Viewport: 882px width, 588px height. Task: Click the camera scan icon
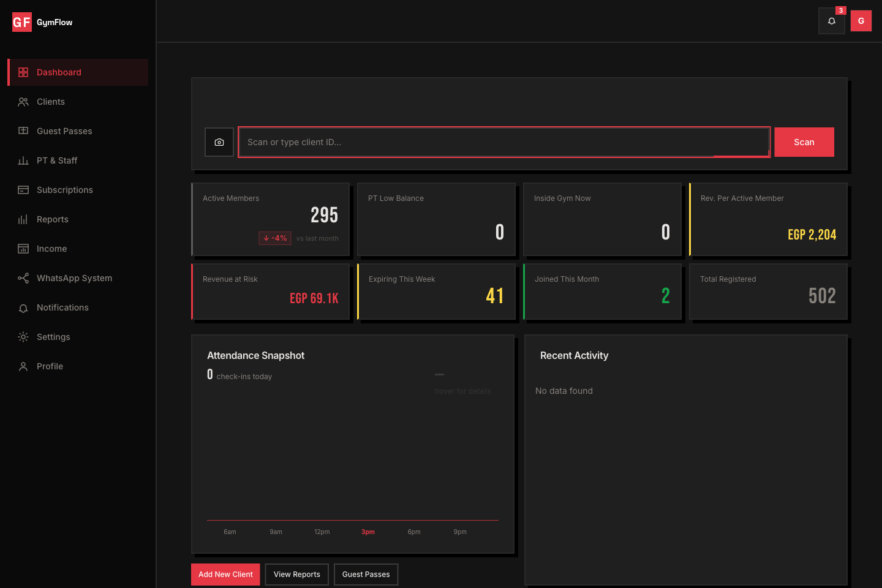(x=219, y=142)
